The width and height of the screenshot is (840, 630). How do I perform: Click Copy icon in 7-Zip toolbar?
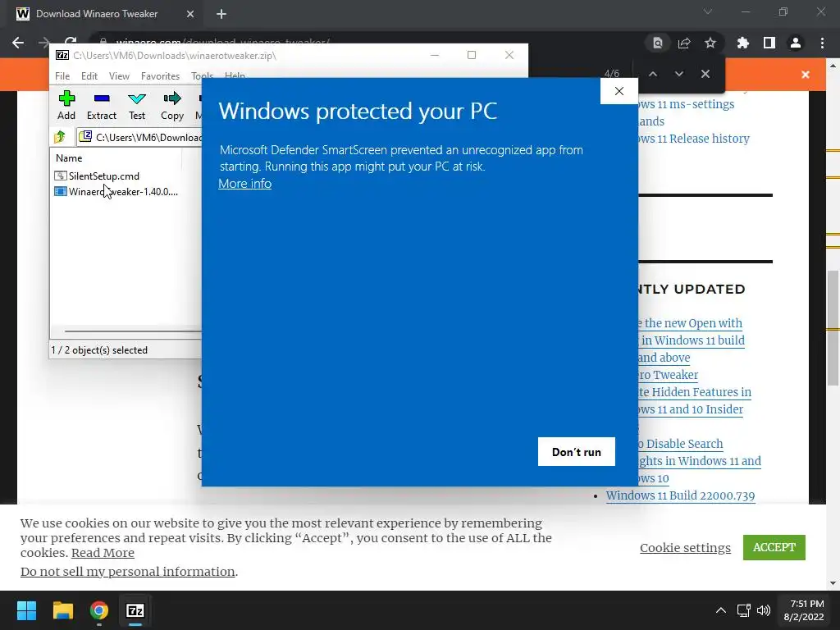(x=172, y=105)
